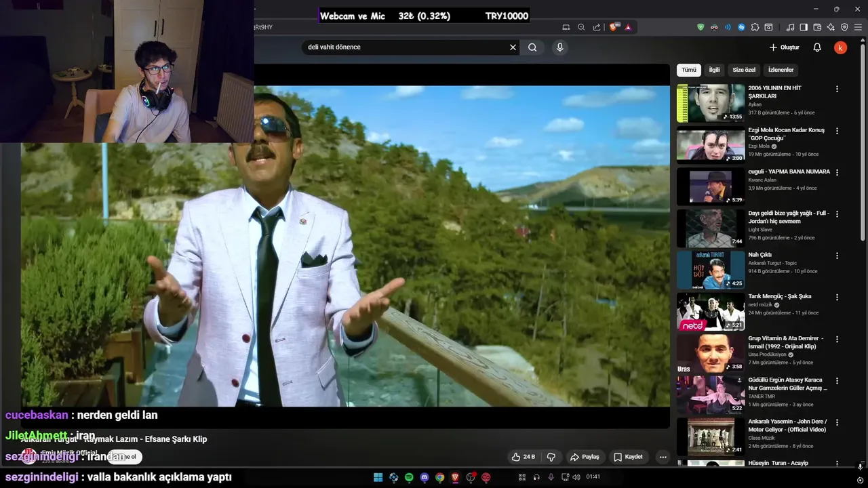Screen dimensions: 868x488
Task: Open the account avatar menu
Action: pyautogui.click(x=840, y=47)
